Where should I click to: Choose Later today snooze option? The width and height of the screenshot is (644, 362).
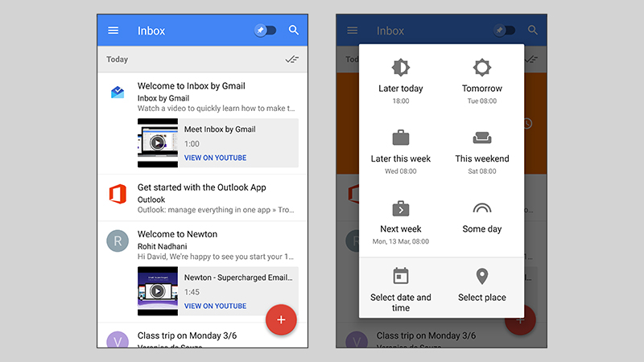pyautogui.click(x=400, y=81)
